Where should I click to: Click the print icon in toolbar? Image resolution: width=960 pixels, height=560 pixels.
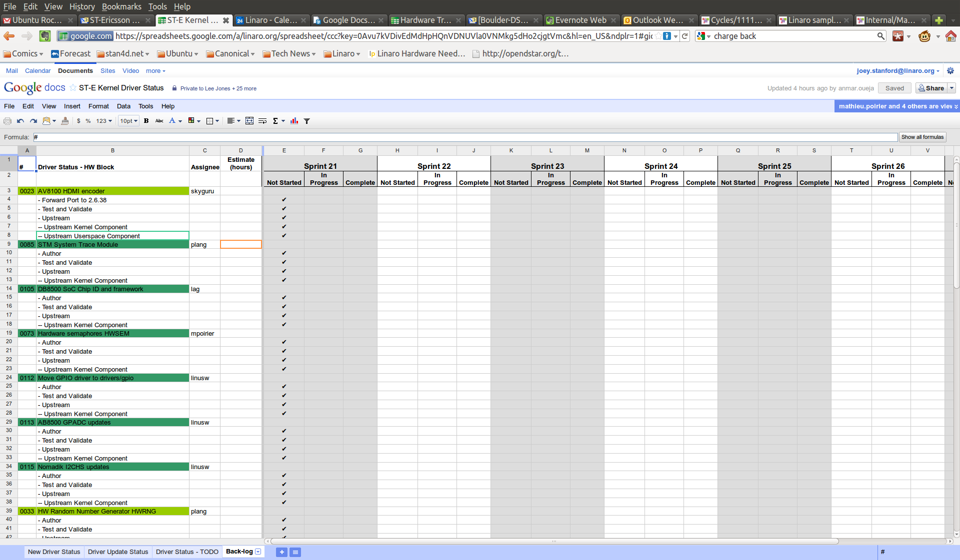point(7,121)
